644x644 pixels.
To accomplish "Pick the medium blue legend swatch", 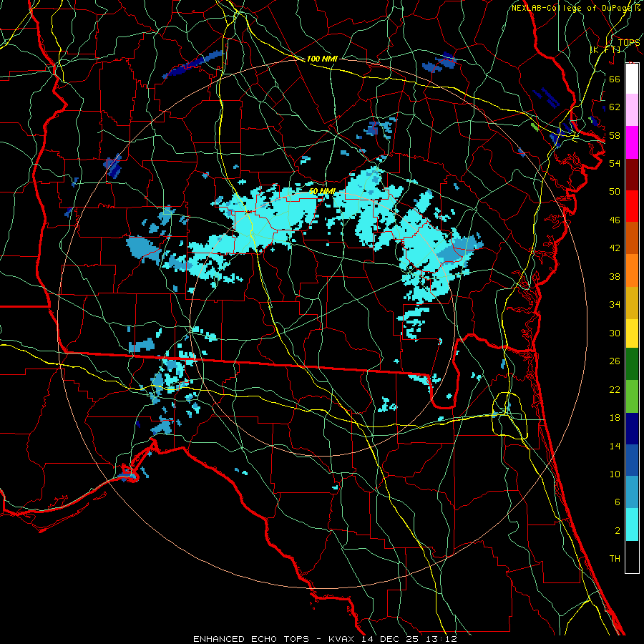I will [632, 460].
